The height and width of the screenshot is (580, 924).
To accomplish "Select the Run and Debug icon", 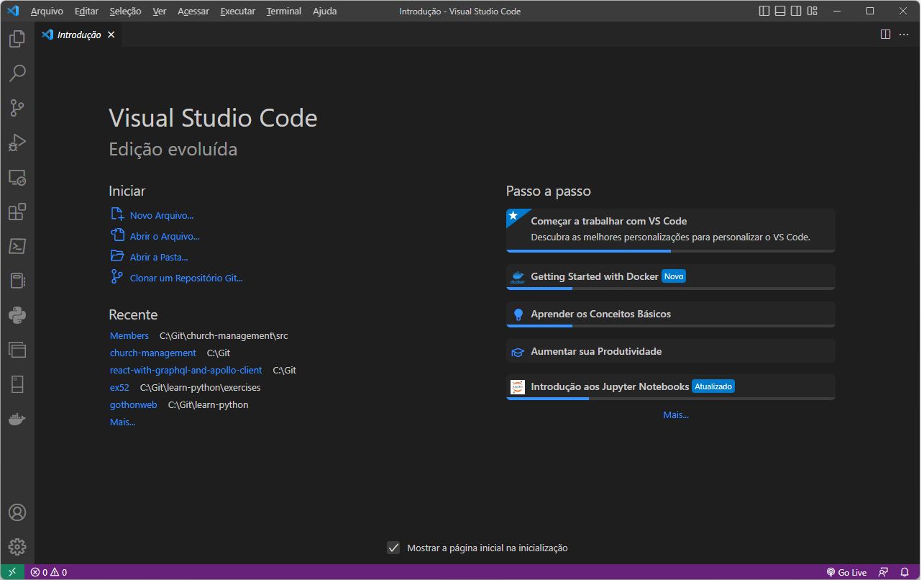I will point(17,142).
